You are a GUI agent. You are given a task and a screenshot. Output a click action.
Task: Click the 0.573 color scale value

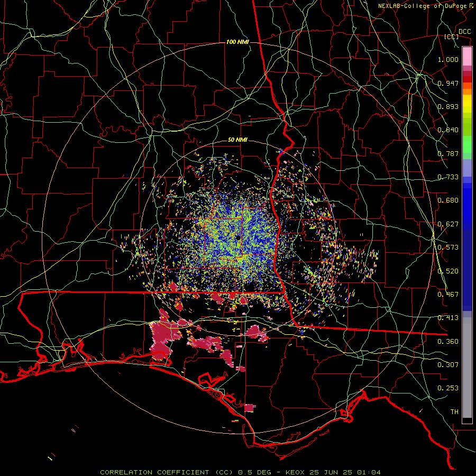[448, 248]
